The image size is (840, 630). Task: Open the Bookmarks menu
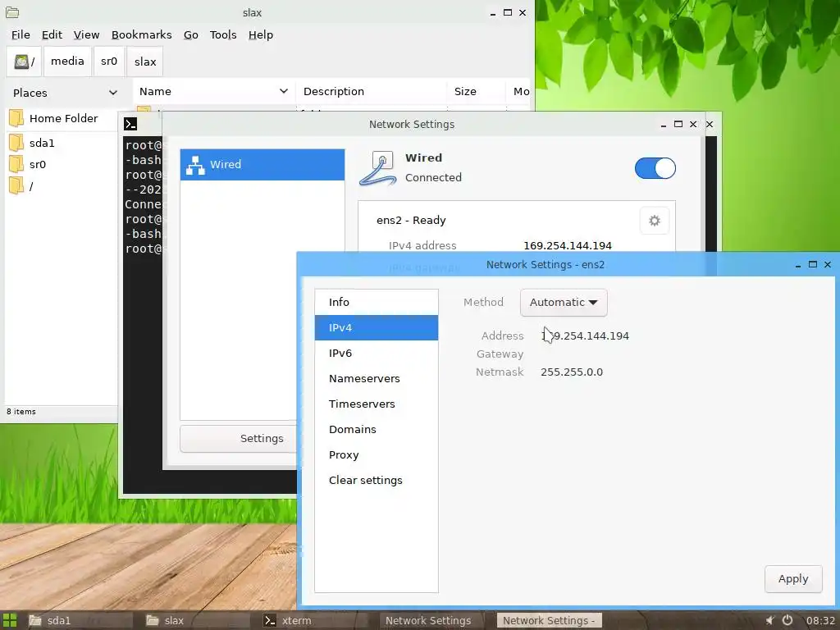[x=141, y=34]
